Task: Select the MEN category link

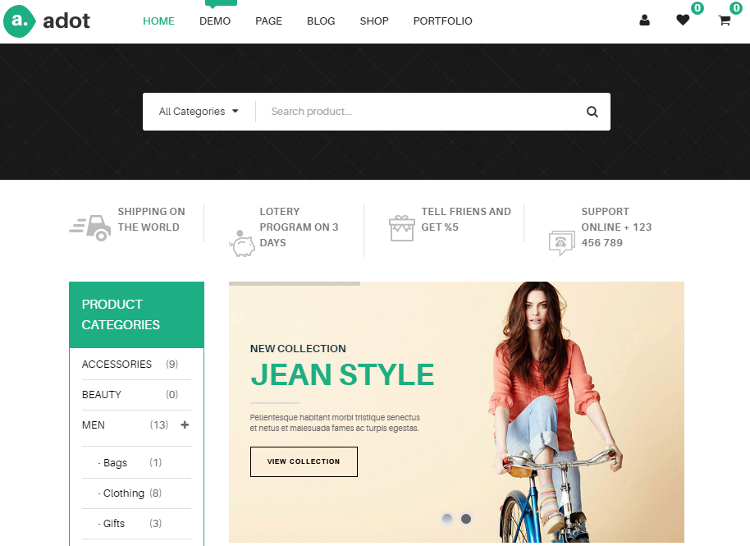Action: point(93,425)
